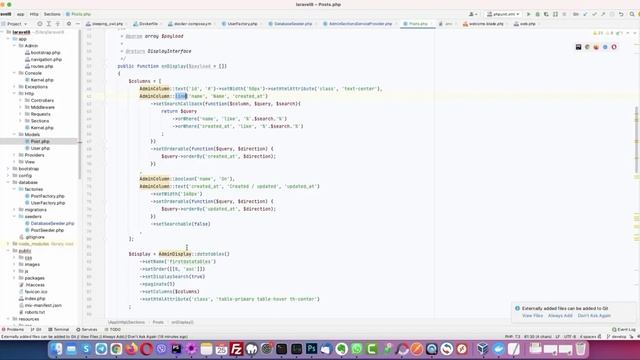Click onDisplay() breadcrumb at editor bottom
Screen dimensions: 640x360
click(182, 322)
